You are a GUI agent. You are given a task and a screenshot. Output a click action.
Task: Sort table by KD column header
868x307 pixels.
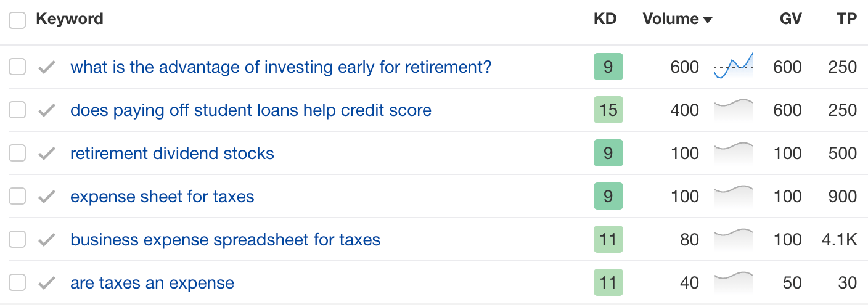[x=605, y=19]
